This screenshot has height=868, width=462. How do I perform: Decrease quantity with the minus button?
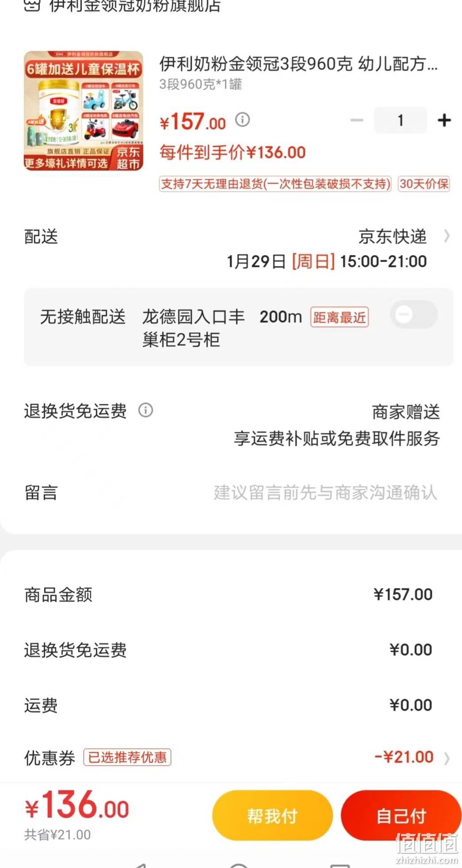coord(356,120)
